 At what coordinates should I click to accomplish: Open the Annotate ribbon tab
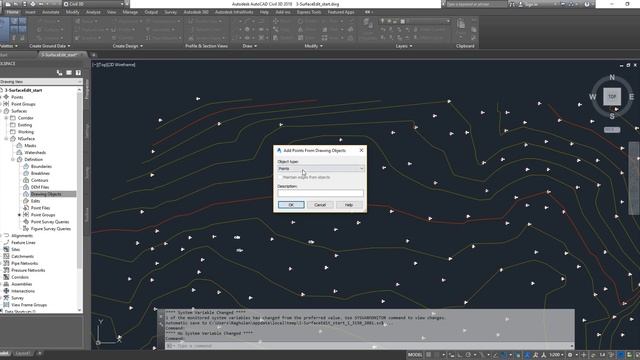point(51,12)
